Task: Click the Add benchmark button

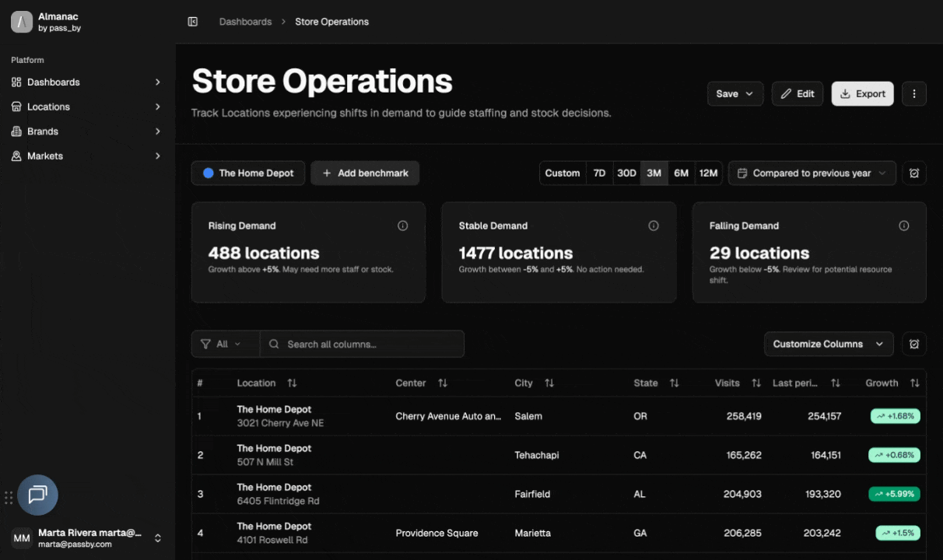Action: coord(365,173)
